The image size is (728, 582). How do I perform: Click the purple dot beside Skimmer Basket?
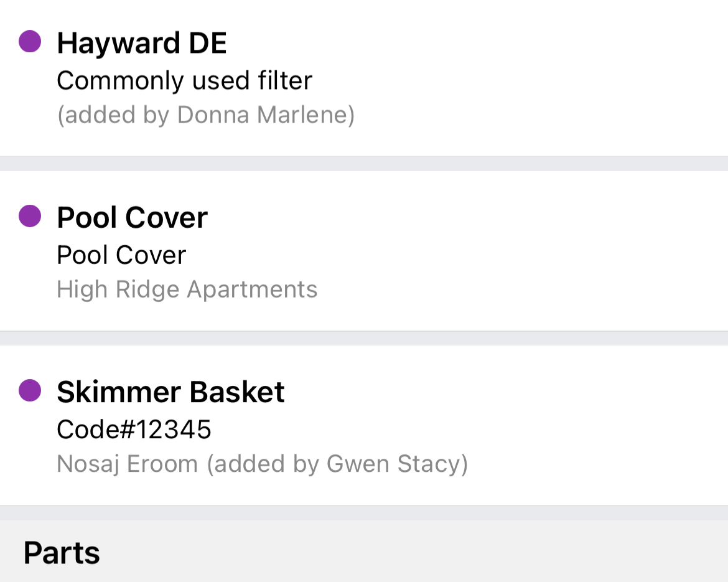30,391
